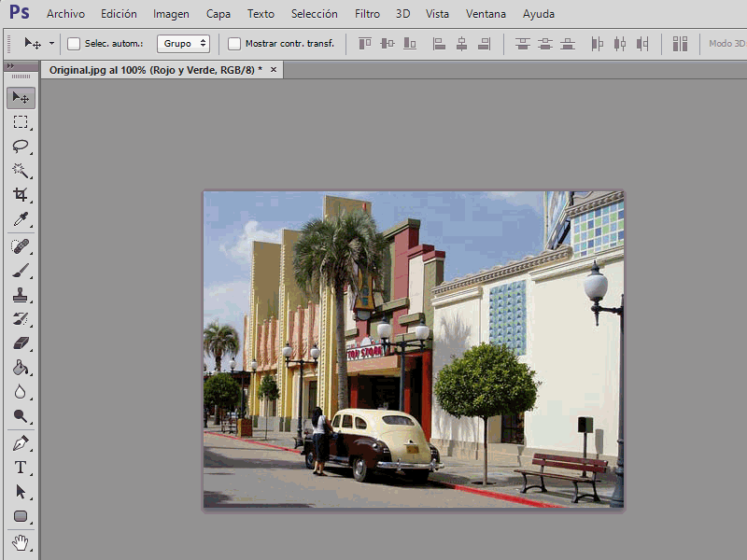The width and height of the screenshot is (747, 560).
Task: Open the Texto menu
Action: tap(261, 14)
